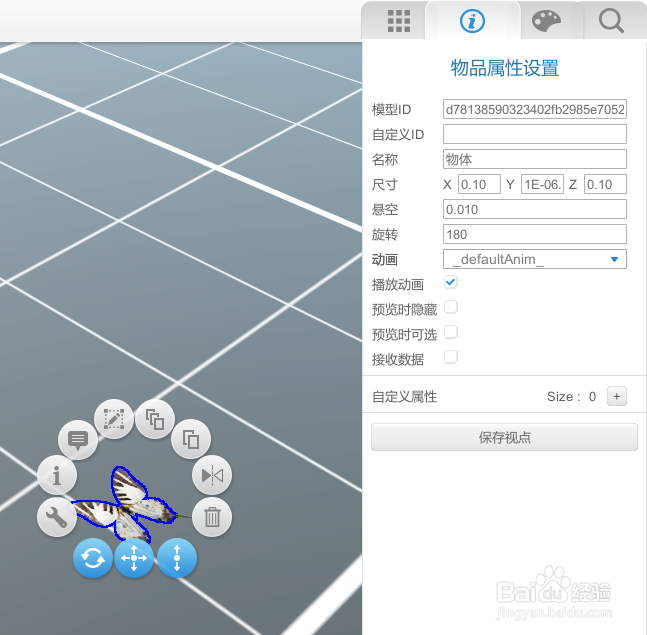
Task: Mirror the butterfly with the flip icon
Action: [x=212, y=475]
